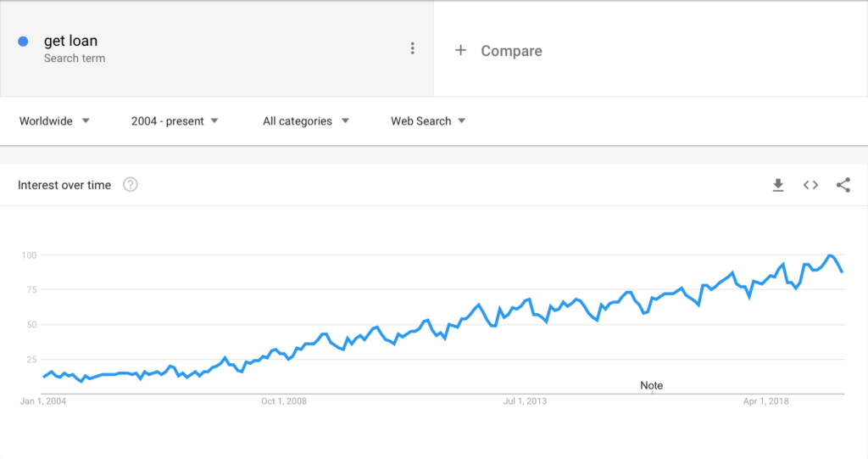Viewport: 868px width, 459px height.
Task: Click the Note marker on the chart
Action: pos(652,385)
